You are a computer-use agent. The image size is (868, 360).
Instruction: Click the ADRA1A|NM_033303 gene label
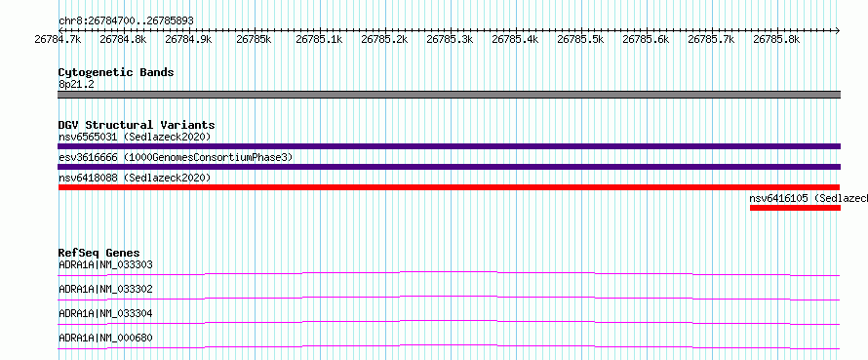point(105,264)
